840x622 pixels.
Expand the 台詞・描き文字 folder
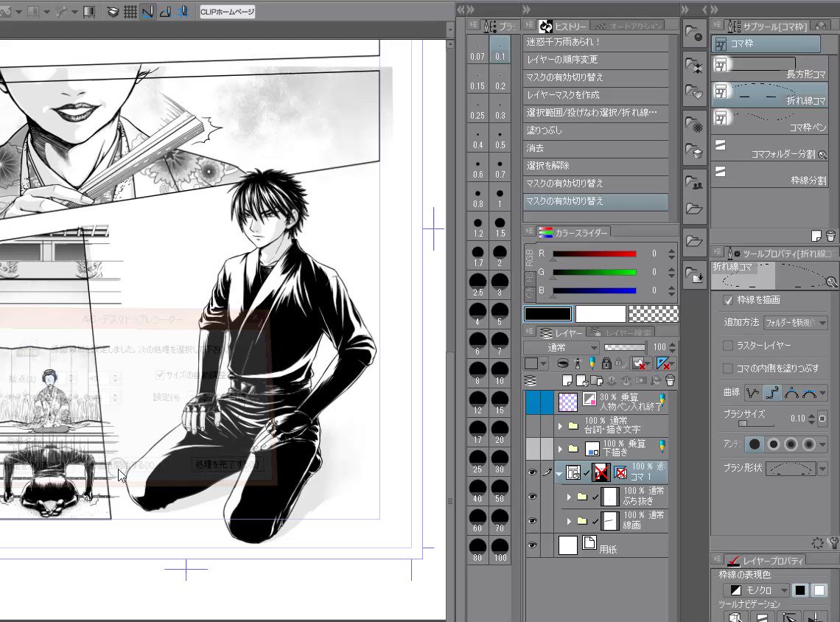(560, 426)
